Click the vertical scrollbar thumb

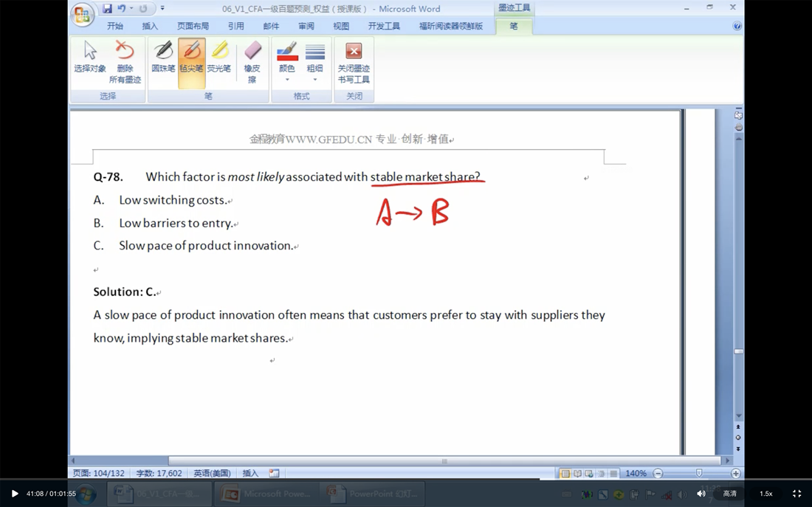(739, 351)
